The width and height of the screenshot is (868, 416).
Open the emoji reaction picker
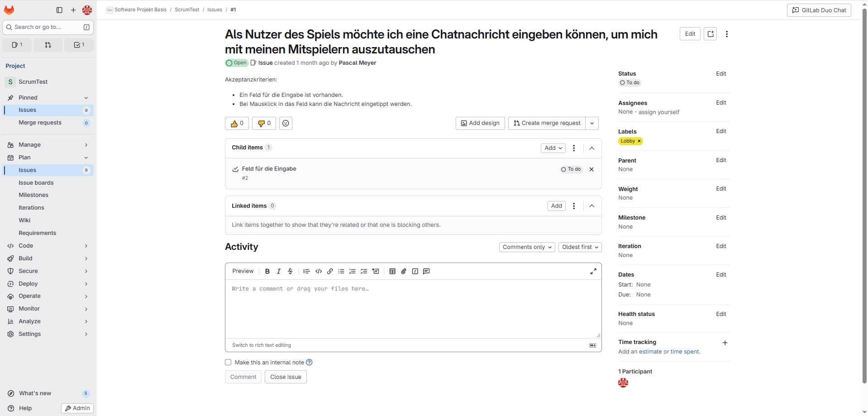(286, 124)
